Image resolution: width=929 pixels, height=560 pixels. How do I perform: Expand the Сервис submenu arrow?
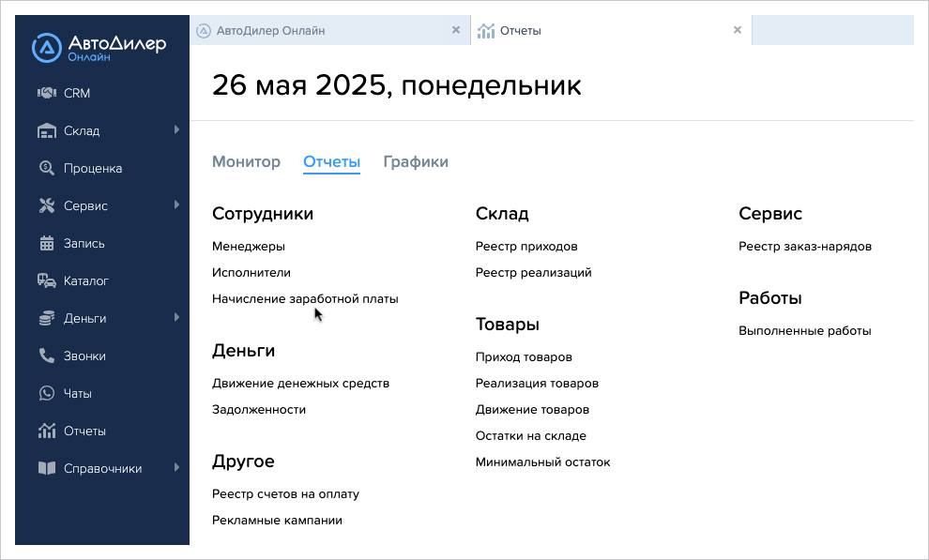[x=176, y=204]
